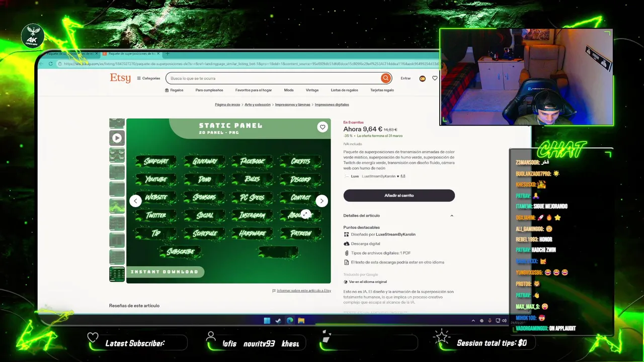
Task: Favorite the listing via image heart
Action: click(323, 127)
